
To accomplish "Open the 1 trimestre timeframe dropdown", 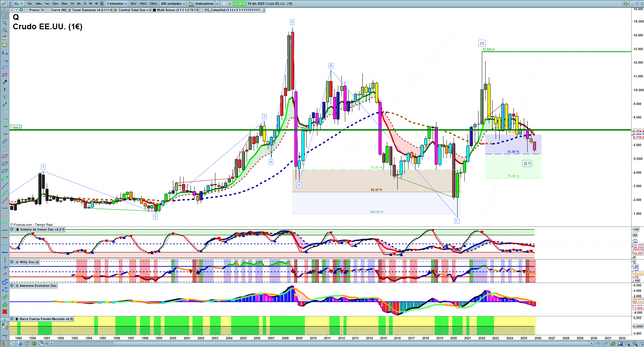I will click(x=117, y=4).
